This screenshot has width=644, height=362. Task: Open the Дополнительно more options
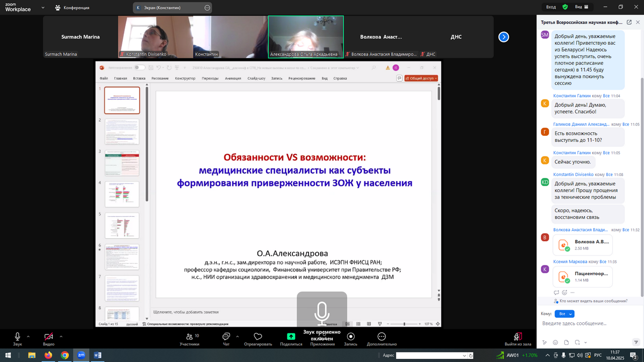(x=382, y=339)
